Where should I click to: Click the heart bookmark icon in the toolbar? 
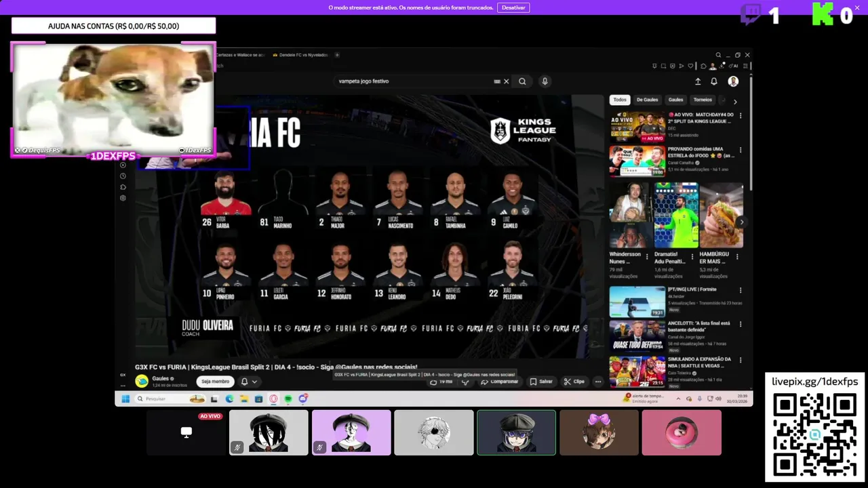coord(690,66)
